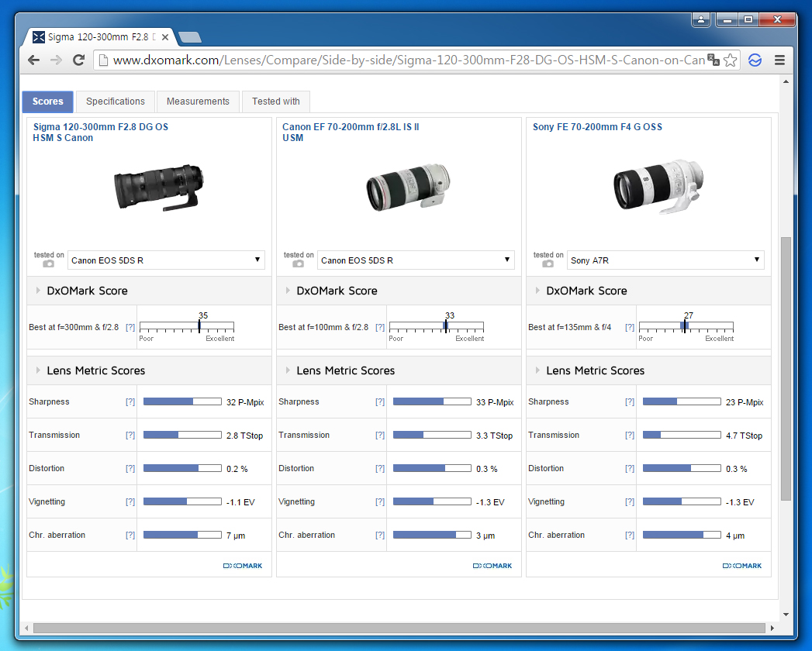Viewport: 812px width, 651px height.
Task: Open the Sigma 120-300mm F2.8 DG OS link
Action: click(x=101, y=132)
